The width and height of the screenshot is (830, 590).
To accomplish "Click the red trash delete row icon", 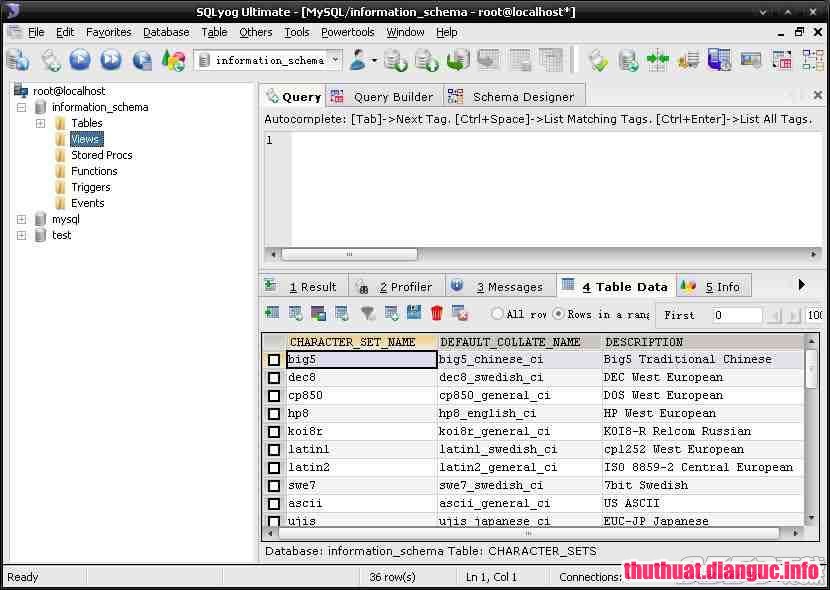I will pos(437,313).
